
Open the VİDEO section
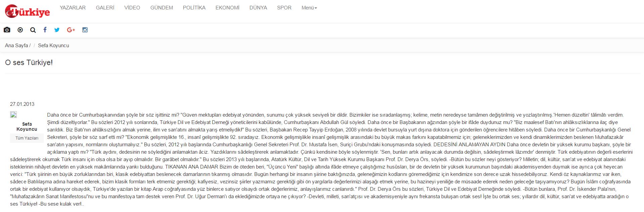[132, 8]
